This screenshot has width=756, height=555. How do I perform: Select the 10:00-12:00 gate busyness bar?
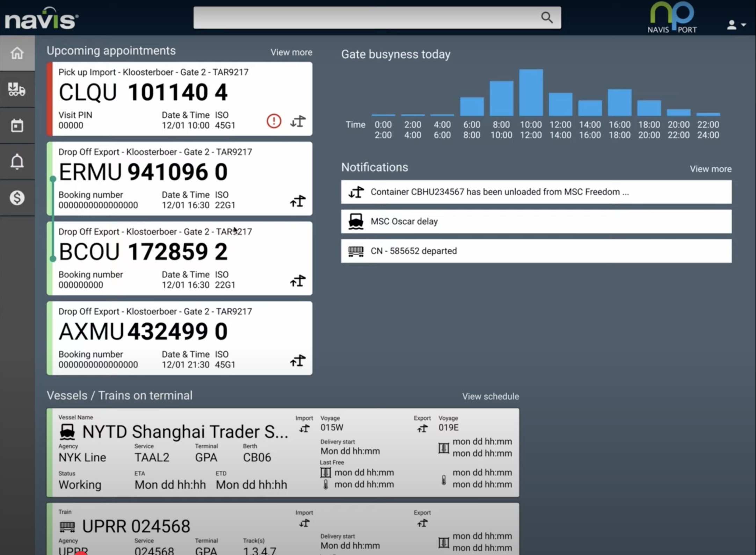pos(531,93)
